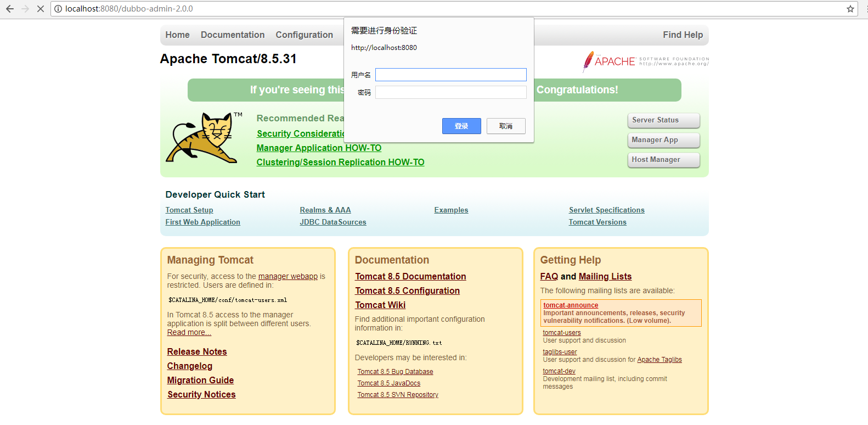Image resolution: width=868 pixels, height=425 pixels.
Task: Click the Server Status button
Action: (x=664, y=120)
